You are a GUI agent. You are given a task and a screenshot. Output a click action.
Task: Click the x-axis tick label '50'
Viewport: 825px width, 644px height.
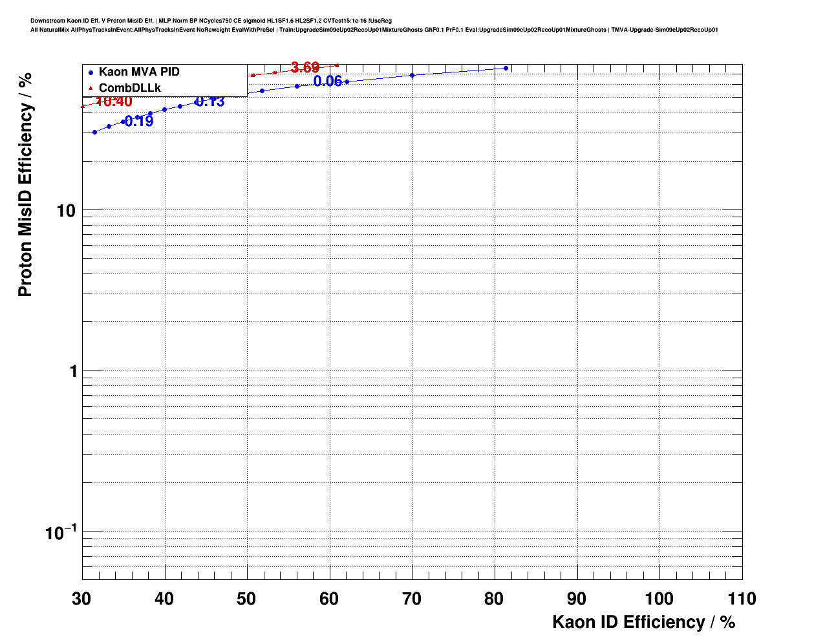pyautogui.click(x=246, y=599)
